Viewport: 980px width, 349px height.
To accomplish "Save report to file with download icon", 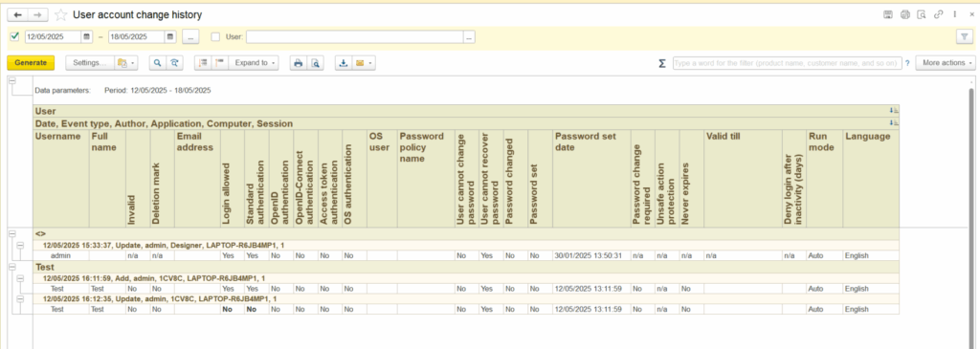I will (x=344, y=63).
